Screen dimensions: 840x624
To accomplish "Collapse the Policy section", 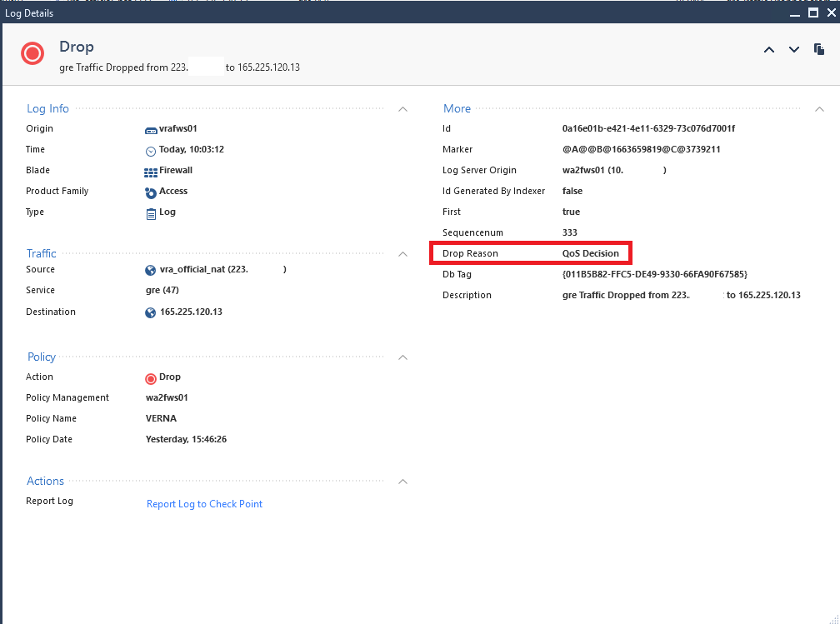I will 403,357.
